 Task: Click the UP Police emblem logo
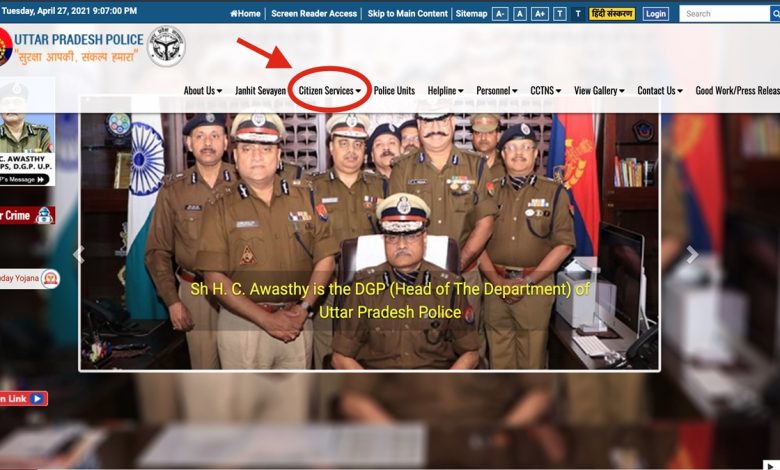(x=165, y=47)
